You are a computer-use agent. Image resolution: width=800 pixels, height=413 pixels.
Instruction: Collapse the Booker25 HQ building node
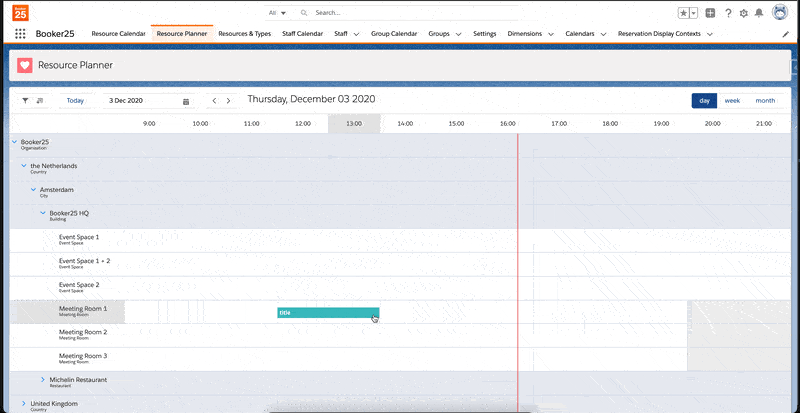(42, 213)
